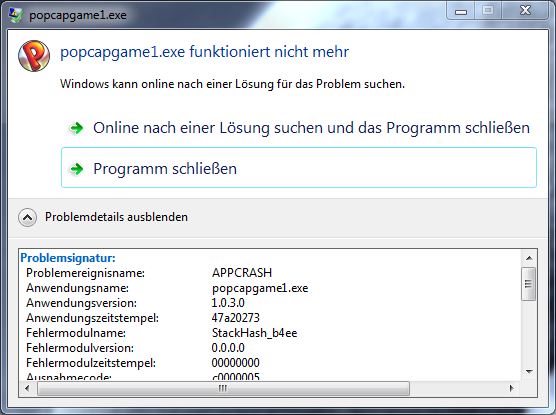Click horizontal scrollbar thumb
Viewport: 556px width, 415px height.
(223, 388)
